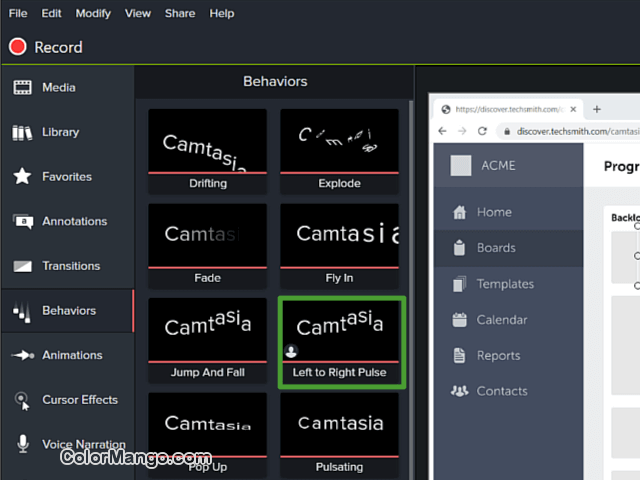Viewport: 640px width, 480px height.
Task: Select the Favorites star icon
Action: tap(22, 177)
